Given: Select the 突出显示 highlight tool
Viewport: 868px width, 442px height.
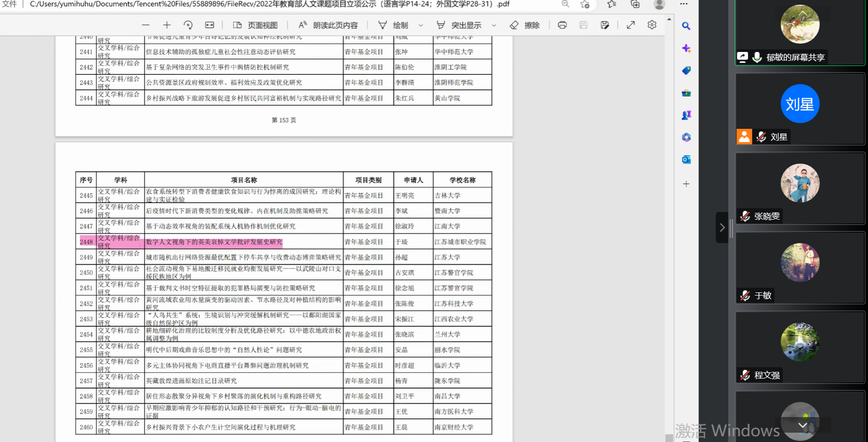Looking at the screenshot, I should click(x=459, y=25).
